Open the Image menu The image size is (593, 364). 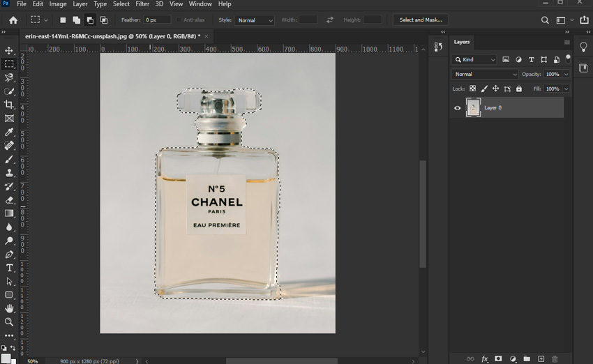tap(58, 3)
